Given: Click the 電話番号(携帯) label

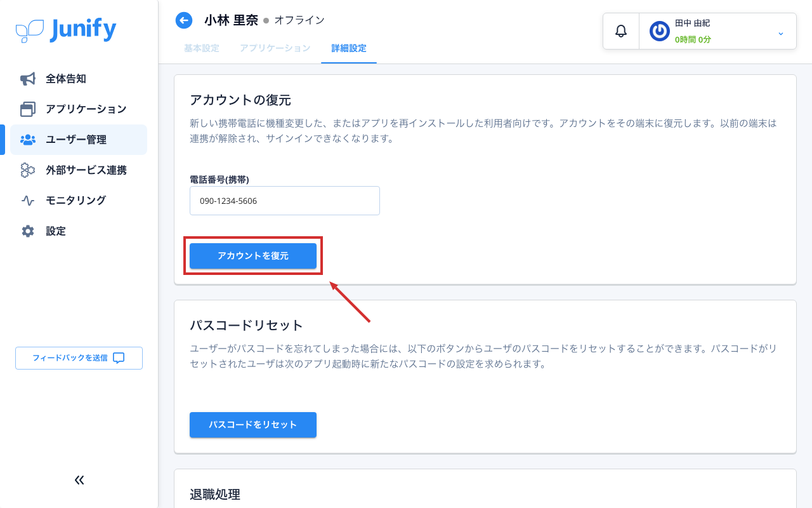Looking at the screenshot, I should [x=219, y=180].
